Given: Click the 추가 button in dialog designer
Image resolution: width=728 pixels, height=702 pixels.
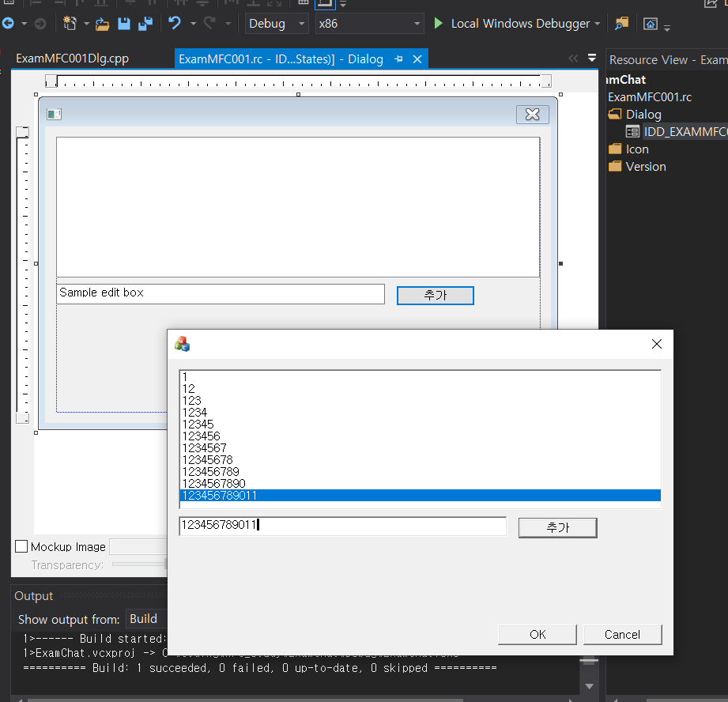Looking at the screenshot, I should point(435,296).
